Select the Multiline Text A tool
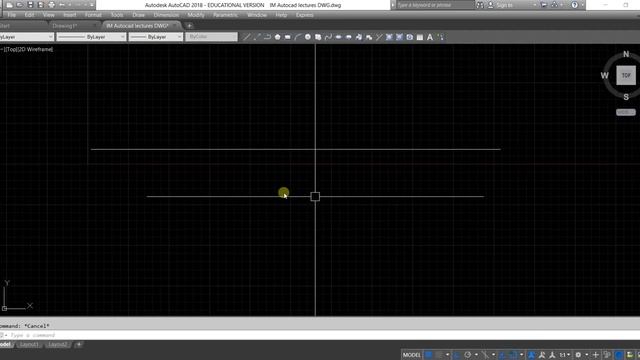 click(430, 37)
